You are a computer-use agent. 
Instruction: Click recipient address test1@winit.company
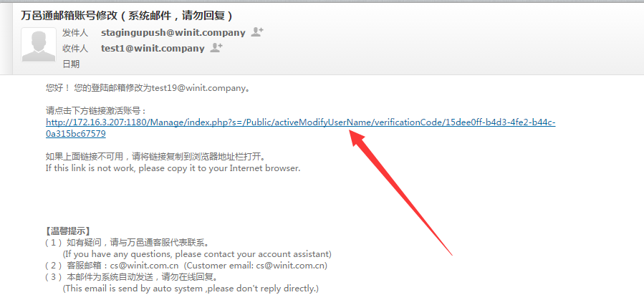(153, 49)
